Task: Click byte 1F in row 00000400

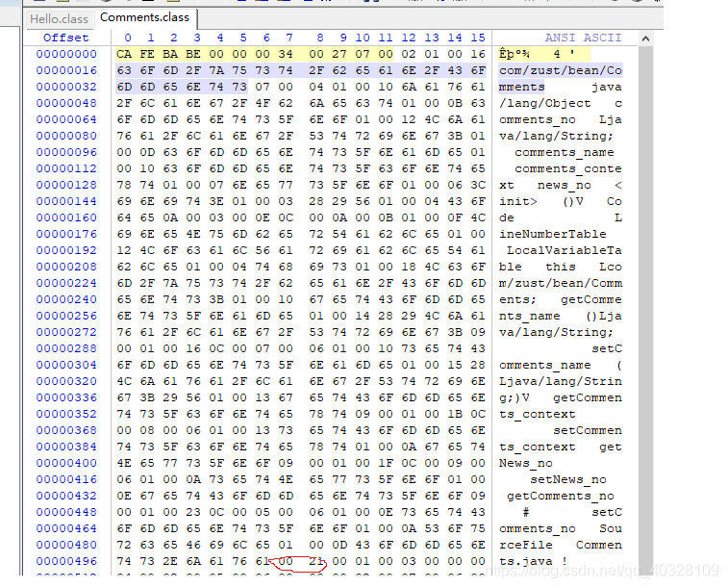Action: (x=386, y=463)
